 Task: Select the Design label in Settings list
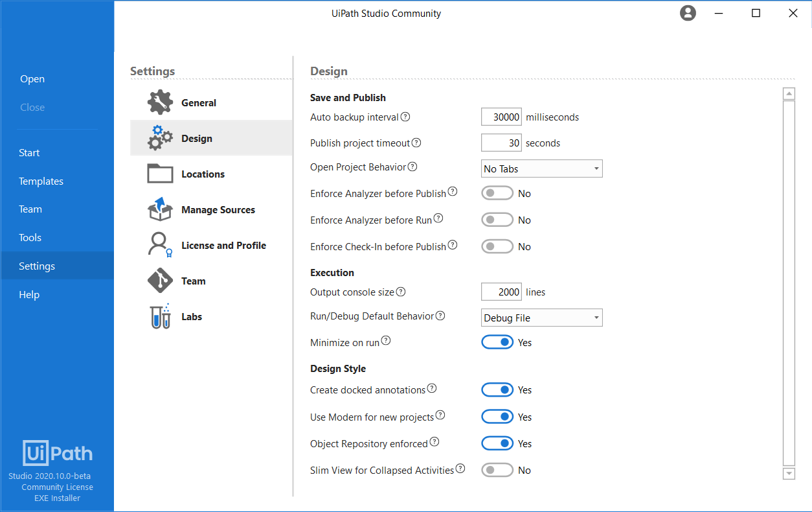pos(197,138)
